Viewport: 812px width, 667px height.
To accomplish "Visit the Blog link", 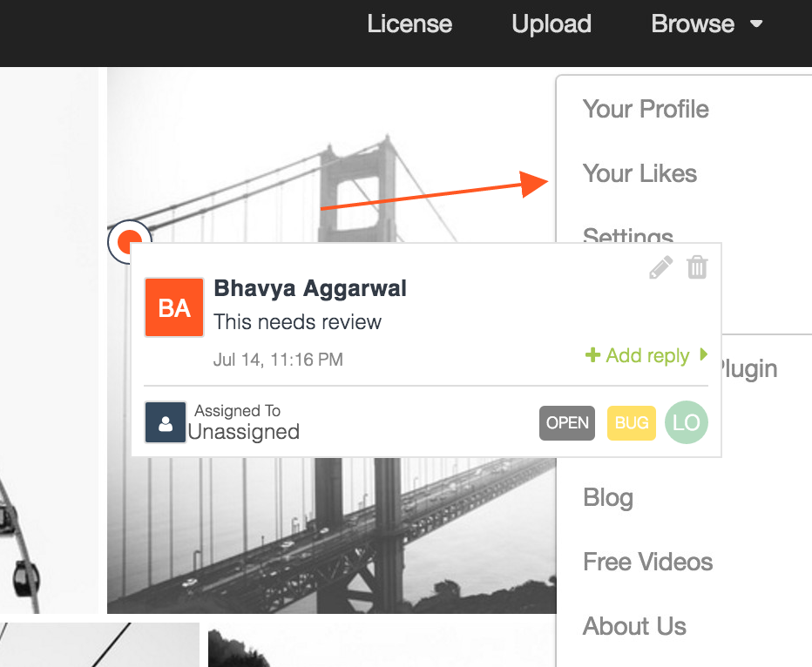I will [607, 497].
